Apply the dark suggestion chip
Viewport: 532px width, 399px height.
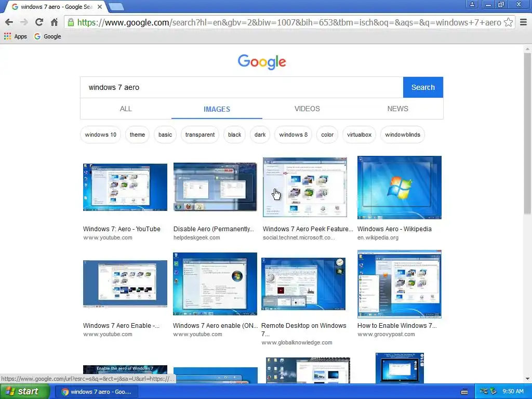pyautogui.click(x=260, y=135)
